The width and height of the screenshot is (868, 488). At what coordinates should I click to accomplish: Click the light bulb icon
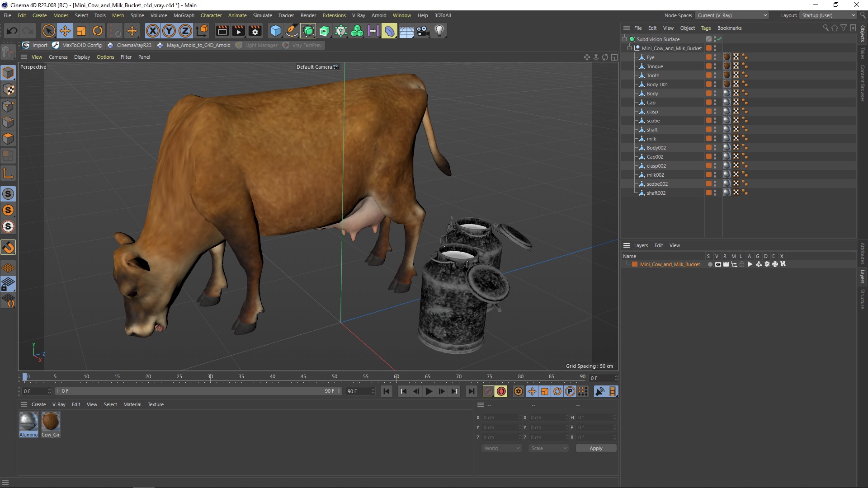click(439, 31)
